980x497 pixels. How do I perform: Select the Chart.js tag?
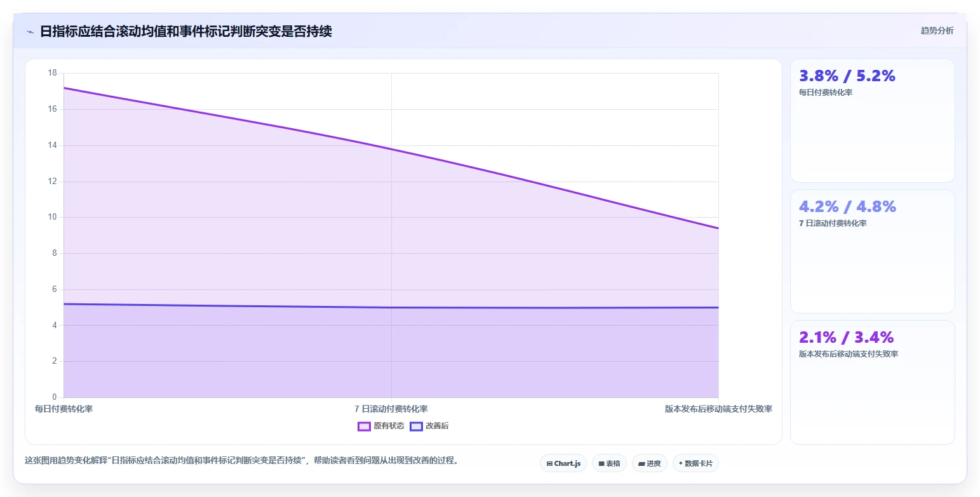click(563, 463)
